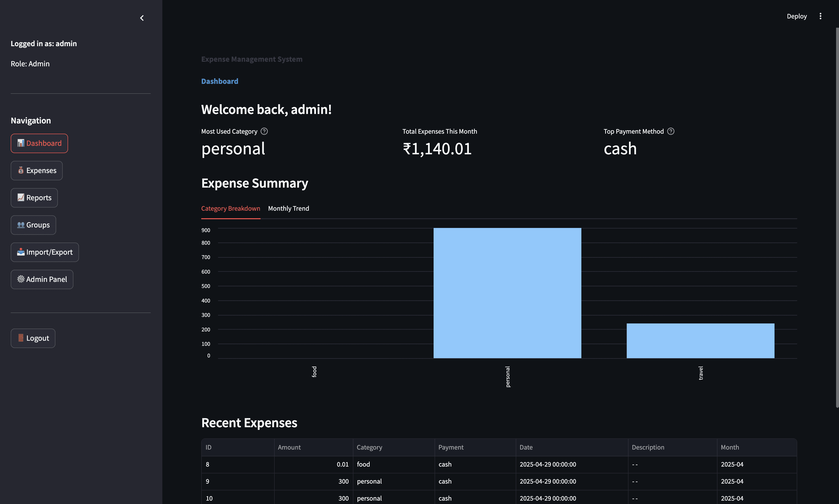Click the Dashboard heading text
839x504 pixels.
tap(220, 81)
